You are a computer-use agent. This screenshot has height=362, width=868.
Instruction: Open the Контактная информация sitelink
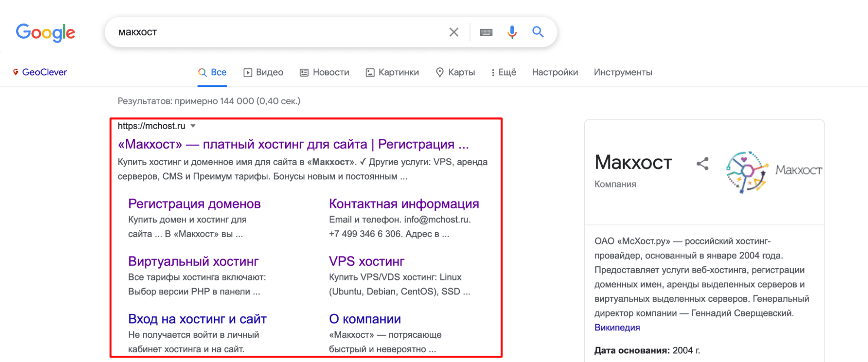404,204
